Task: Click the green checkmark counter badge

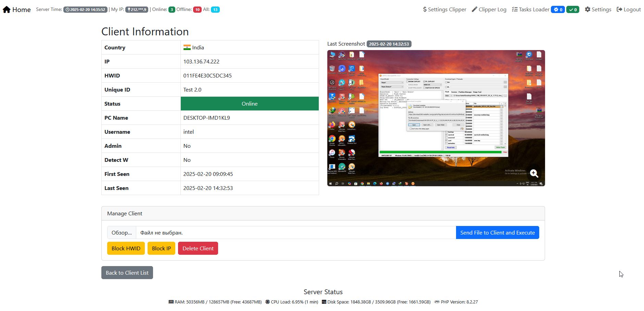Action: coord(573,10)
